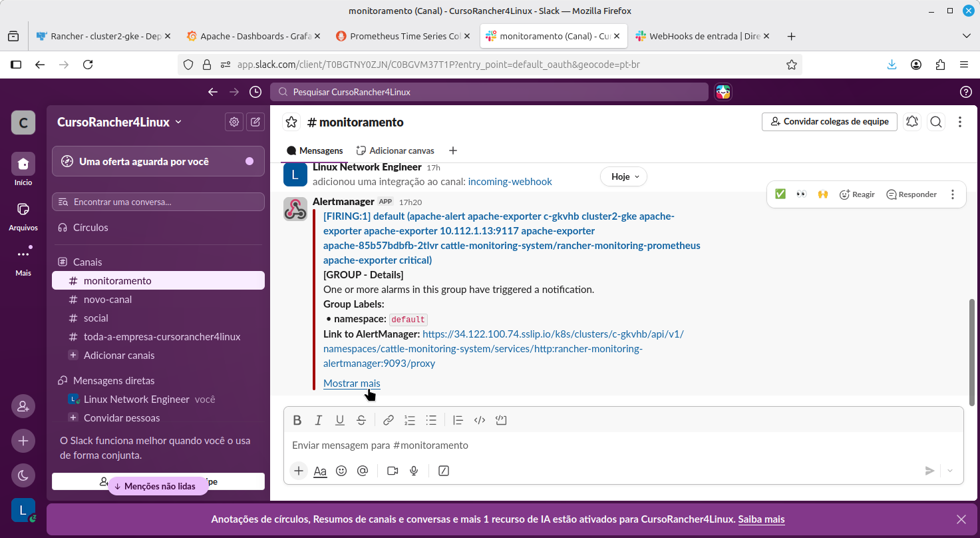Switch to Rancher cluster2-gke browser tab
Screen dimensions: 980x538
[x=103, y=36]
